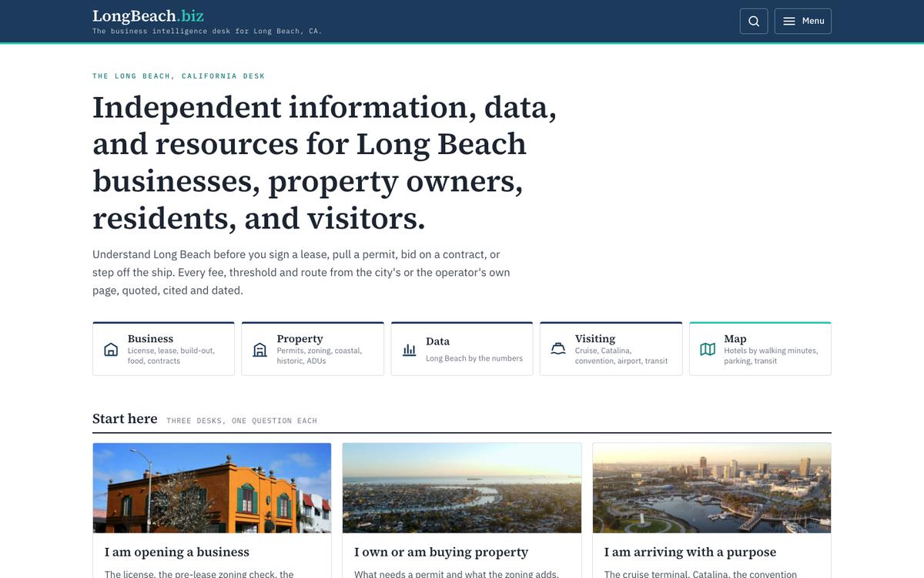Viewport: 924px width, 578px height.
Task: Click "Long Beach by the numbers" text
Action: pyautogui.click(x=474, y=358)
